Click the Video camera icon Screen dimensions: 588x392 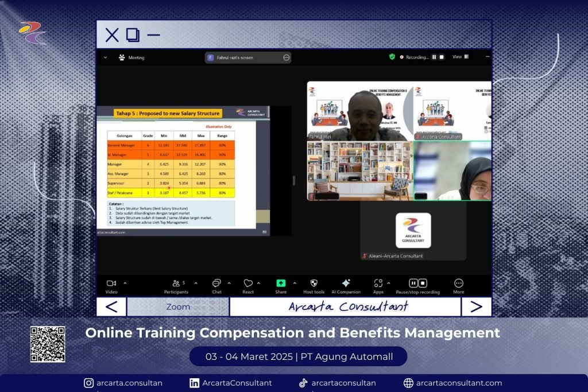point(111,284)
